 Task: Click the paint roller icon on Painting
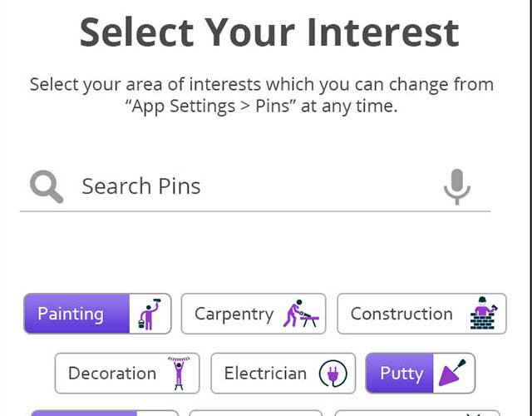[x=150, y=314]
